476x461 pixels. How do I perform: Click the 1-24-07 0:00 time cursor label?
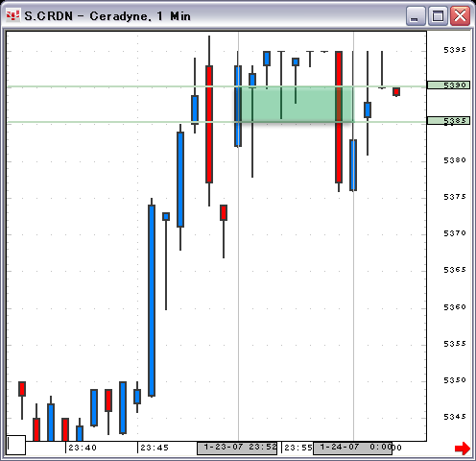(352, 448)
